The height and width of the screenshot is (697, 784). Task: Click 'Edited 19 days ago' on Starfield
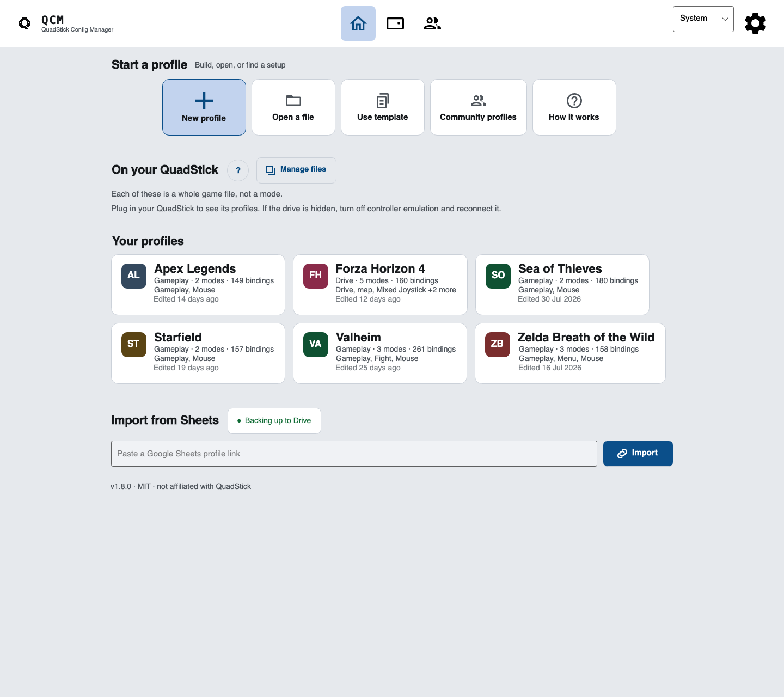(186, 368)
